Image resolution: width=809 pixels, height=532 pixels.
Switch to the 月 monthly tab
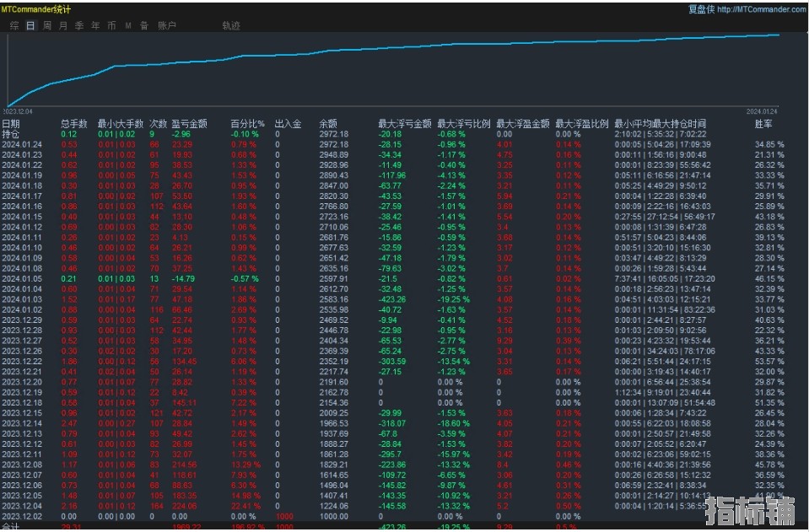pos(63,25)
